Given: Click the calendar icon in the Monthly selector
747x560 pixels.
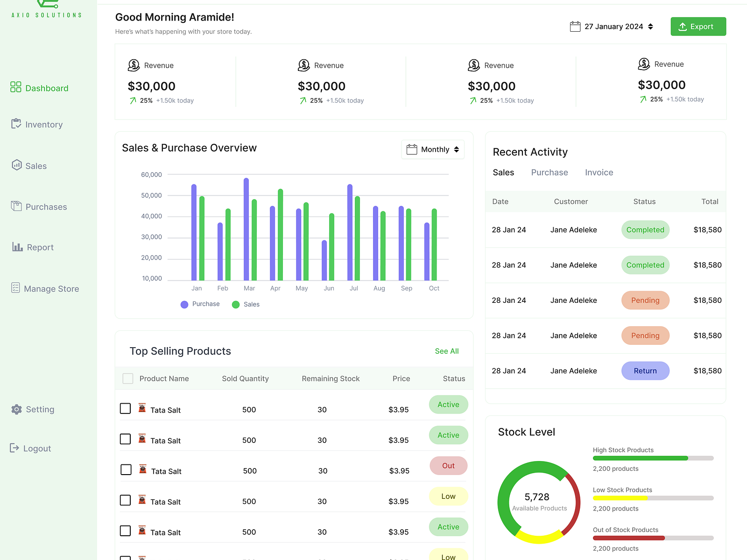Looking at the screenshot, I should pyautogui.click(x=412, y=149).
